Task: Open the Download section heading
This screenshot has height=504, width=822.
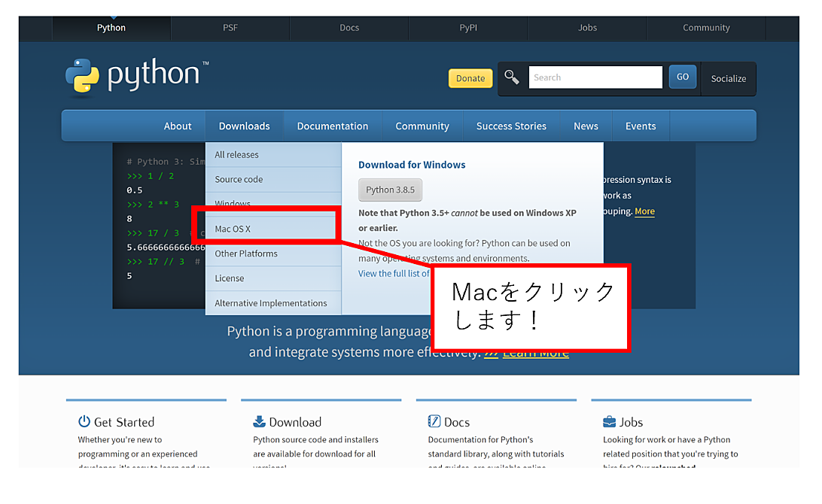Action: [x=295, y=422]
